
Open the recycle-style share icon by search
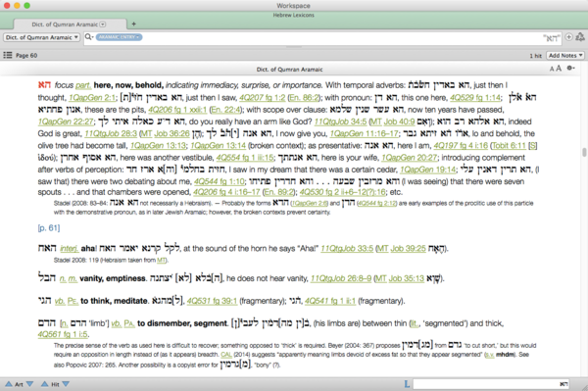point(580,36)
